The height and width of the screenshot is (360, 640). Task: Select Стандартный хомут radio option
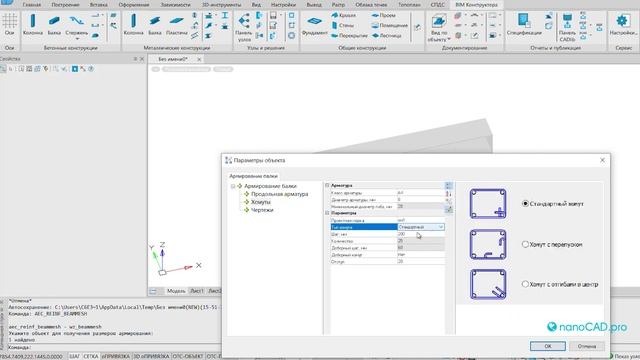525,203
